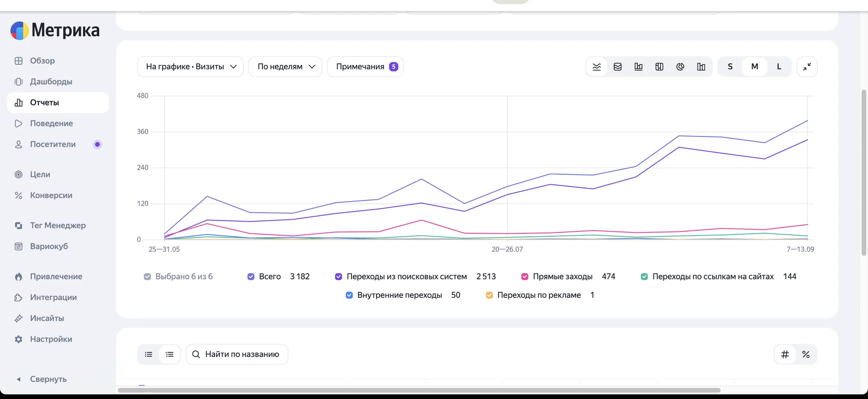This screenshot has width=868, height=399.
Task: Open Примечания notes button
Action: point(366,66)
